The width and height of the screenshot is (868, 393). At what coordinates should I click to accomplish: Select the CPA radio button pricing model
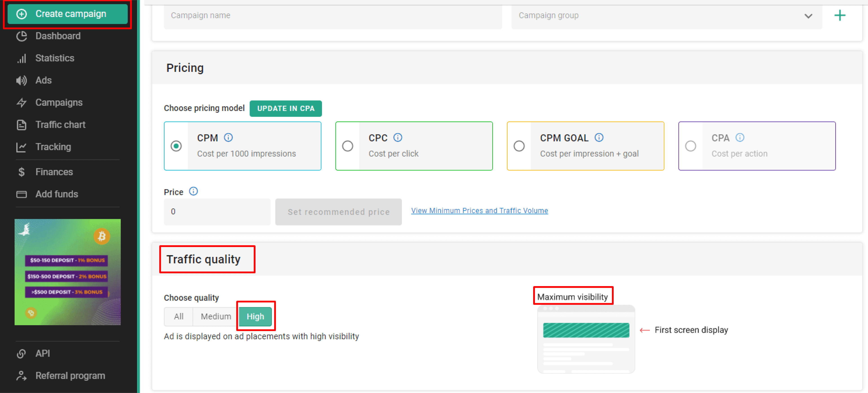690,146
